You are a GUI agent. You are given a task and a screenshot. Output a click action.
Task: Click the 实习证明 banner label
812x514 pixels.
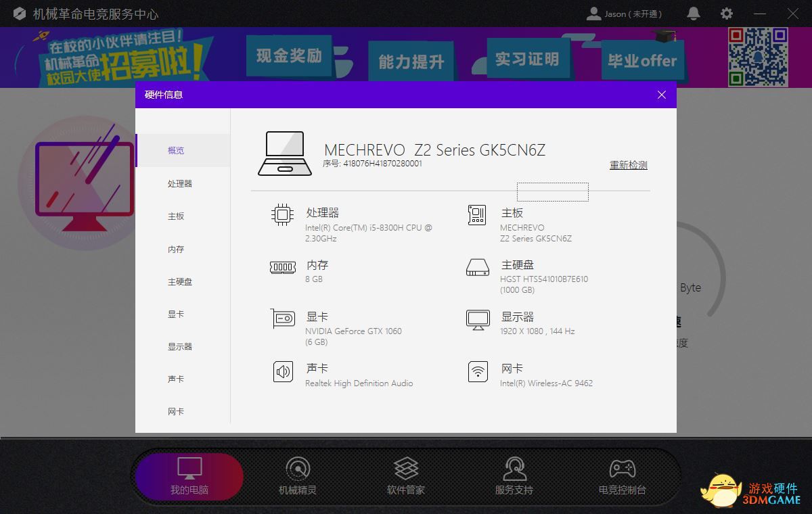coord(527,59)
